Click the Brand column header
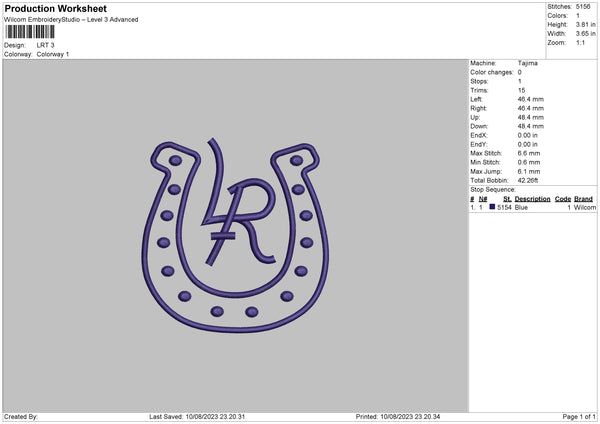The height and width of the screenshot is (424, 600). pyautogui.click(x=583, y=199)
